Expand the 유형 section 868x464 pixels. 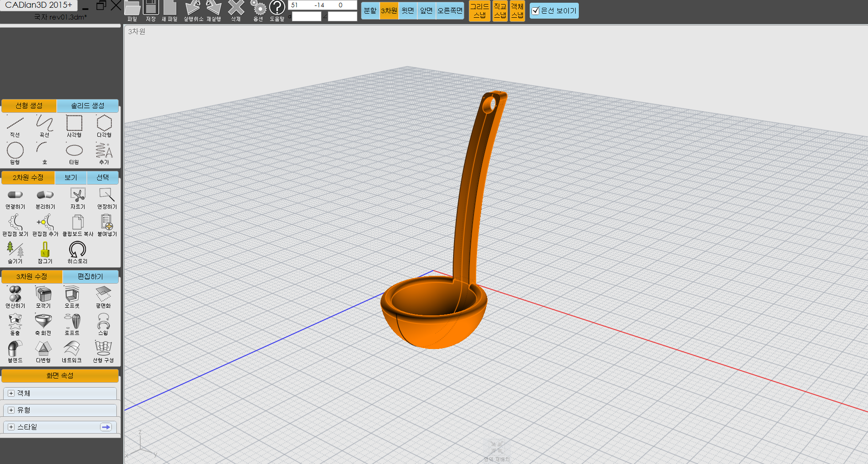(11, 410)
